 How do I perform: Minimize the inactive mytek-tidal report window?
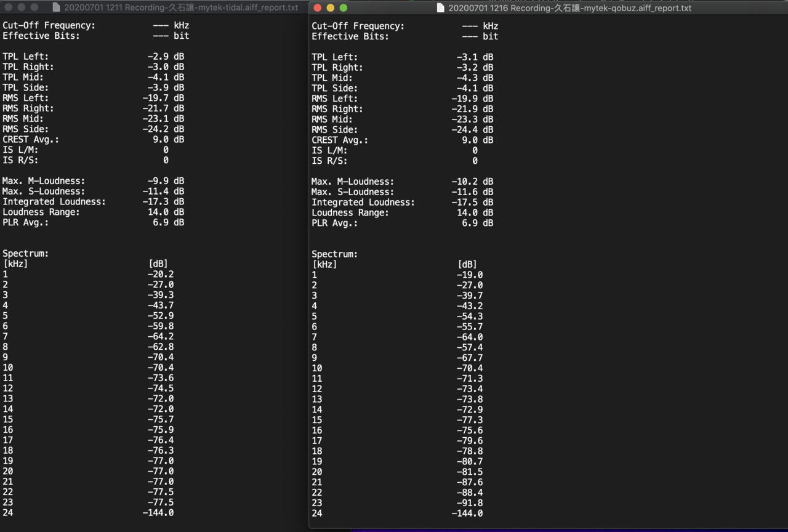click(x=22, y=7)
